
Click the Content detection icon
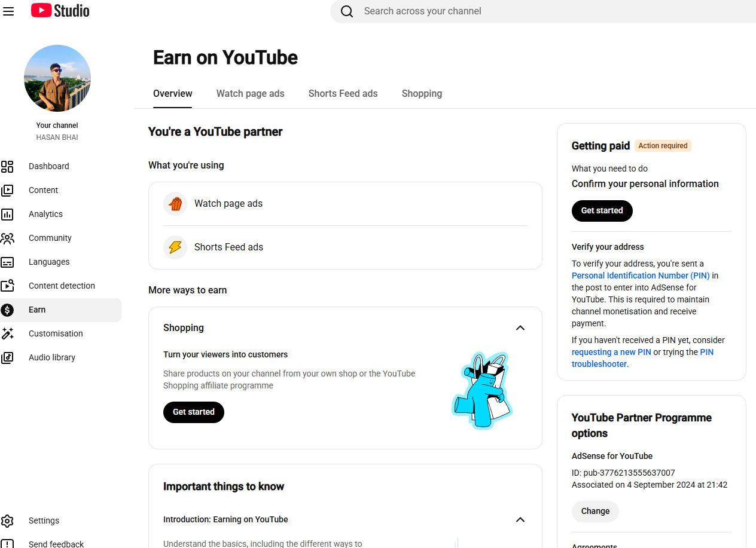(x=7, y=286)
